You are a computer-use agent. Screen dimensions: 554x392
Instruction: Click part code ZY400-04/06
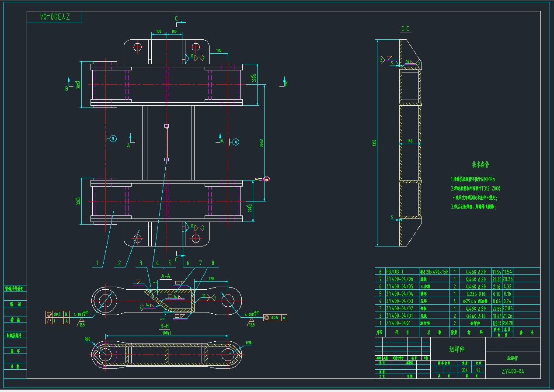399,279
